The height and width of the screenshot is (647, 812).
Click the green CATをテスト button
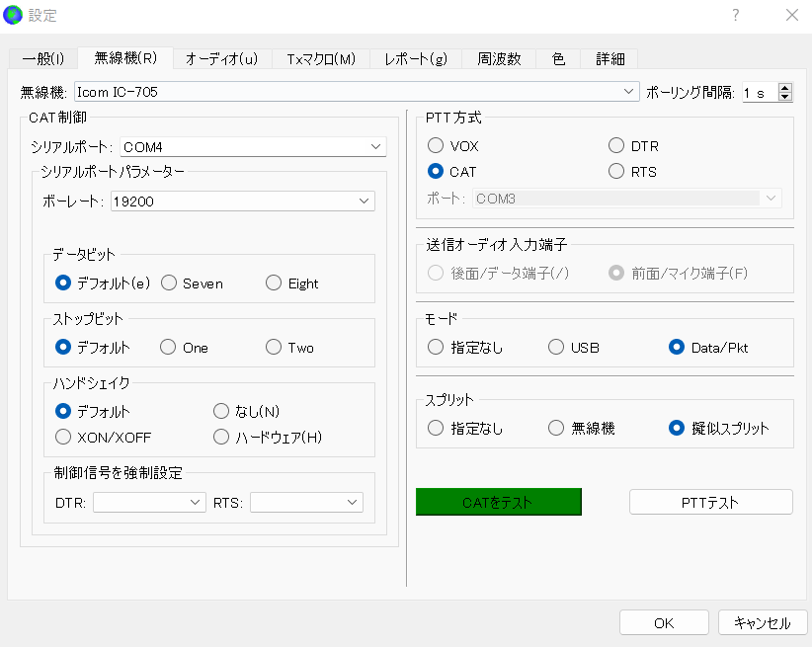pyautogui.click(x=498, y=502)
